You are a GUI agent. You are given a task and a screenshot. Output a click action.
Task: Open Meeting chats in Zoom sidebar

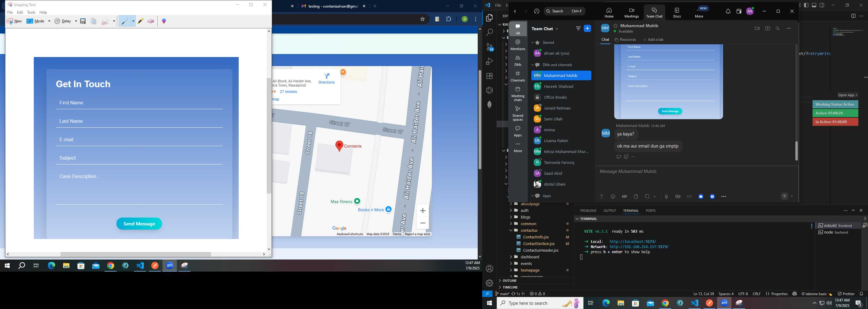pos(518,94)
